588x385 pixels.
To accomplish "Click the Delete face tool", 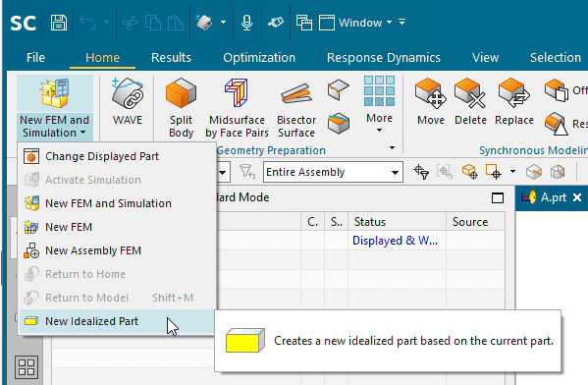I will [x=470, y=101].
